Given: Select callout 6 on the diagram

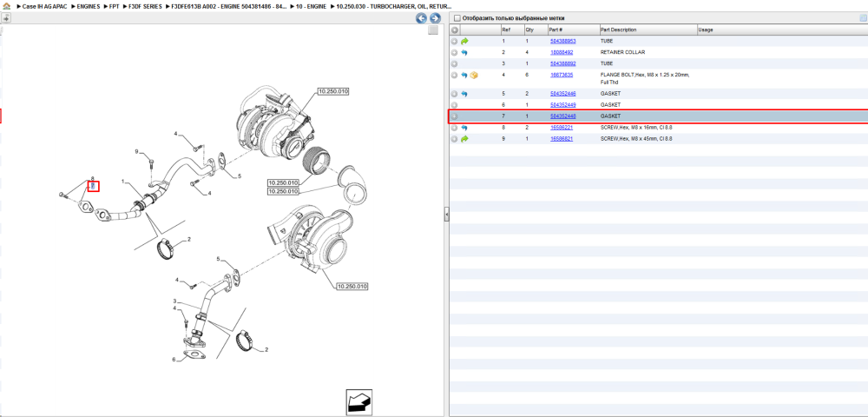Looking at the screenshot, I should tap(174, 360).
